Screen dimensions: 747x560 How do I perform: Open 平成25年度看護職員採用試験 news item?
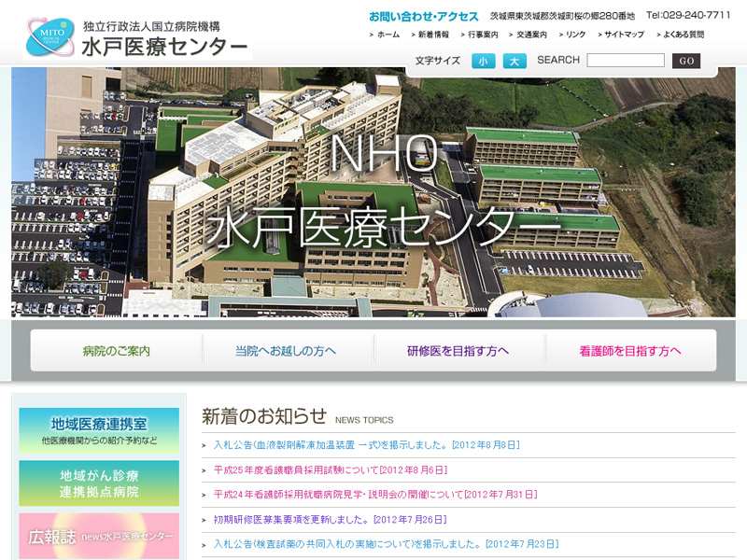pos(331,470)
